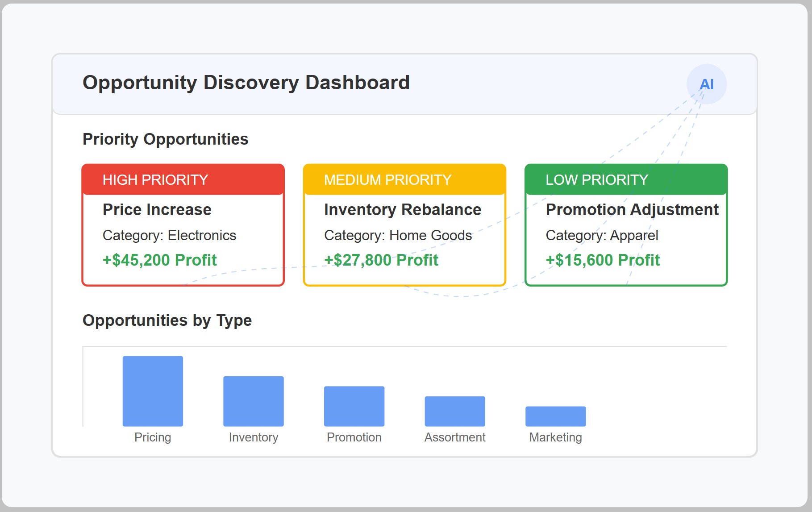812x512 pixels.
Task: Click the Opportunities by Type section heading
Action: [x=167, y=320]
